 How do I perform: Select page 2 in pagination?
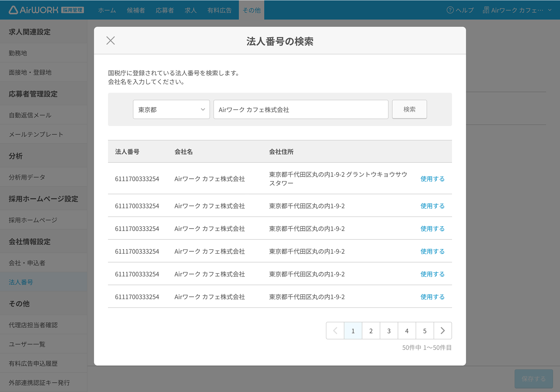point(371,330)
